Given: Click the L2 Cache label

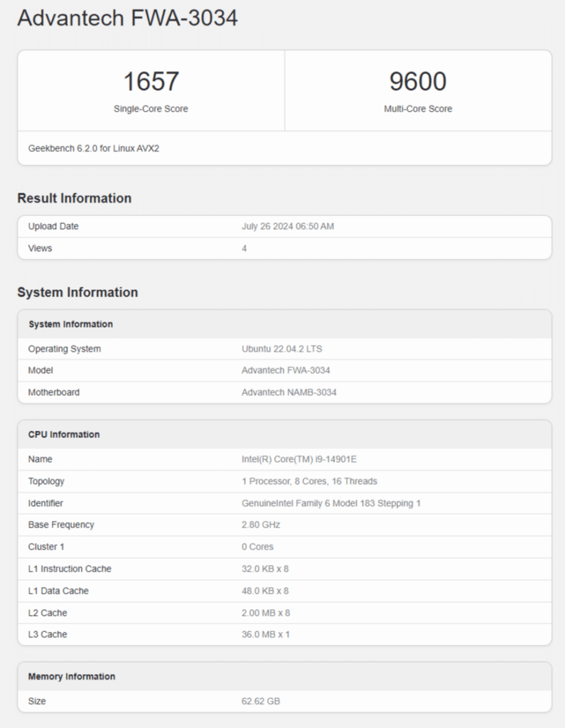Looking at the screenshot, I should 48,614.
